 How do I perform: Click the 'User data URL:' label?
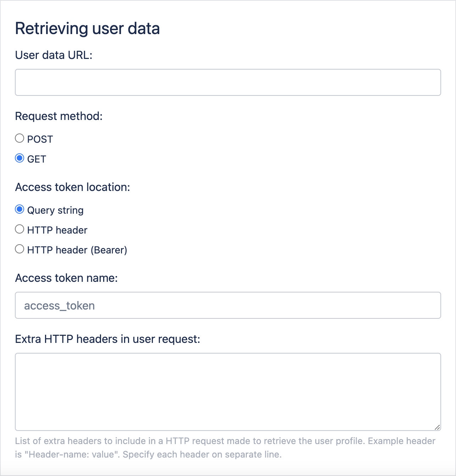pos(54,55)
